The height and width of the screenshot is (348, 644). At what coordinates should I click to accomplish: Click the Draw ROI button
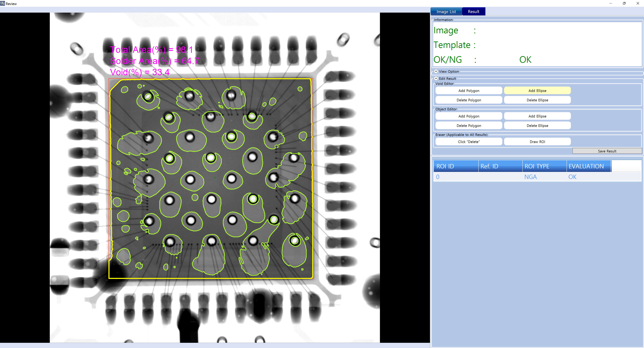(x=537, y=141)
